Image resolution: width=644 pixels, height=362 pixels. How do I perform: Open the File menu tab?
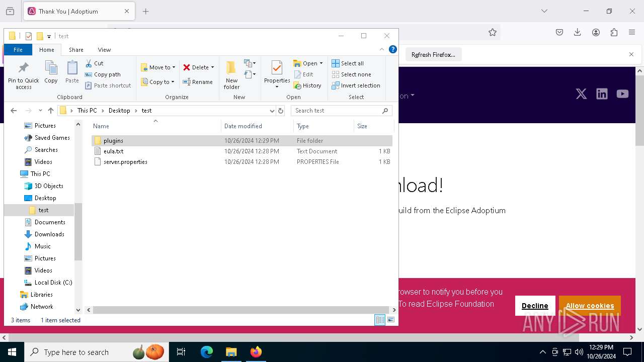point(18,50)
